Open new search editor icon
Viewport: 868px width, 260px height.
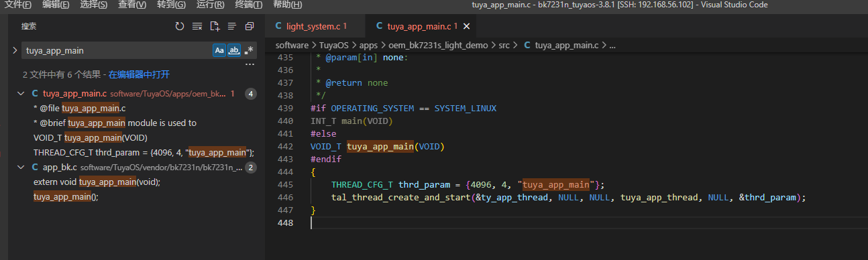pos(214,26)
